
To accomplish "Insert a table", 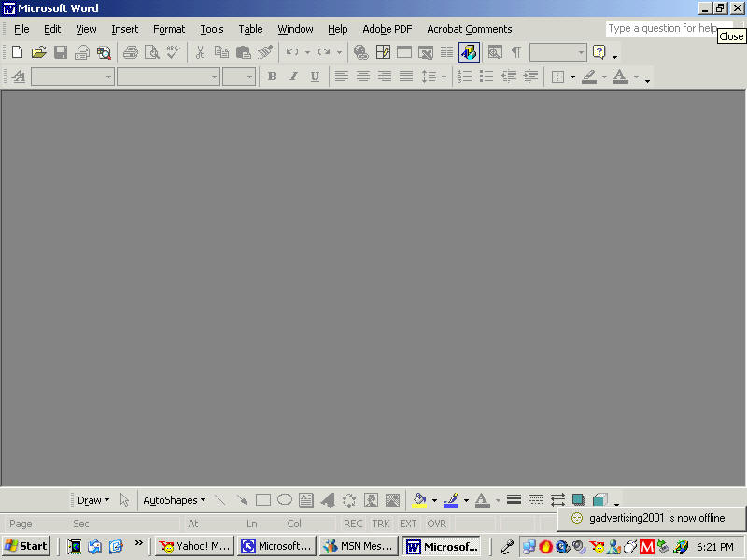I will pyautogui.click(x=404, y=52).
